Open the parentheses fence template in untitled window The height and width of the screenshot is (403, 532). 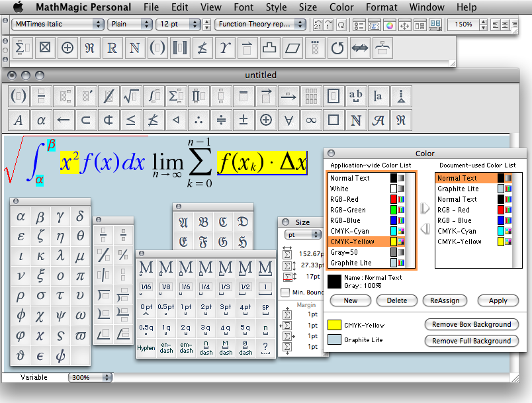click(19, 97)
